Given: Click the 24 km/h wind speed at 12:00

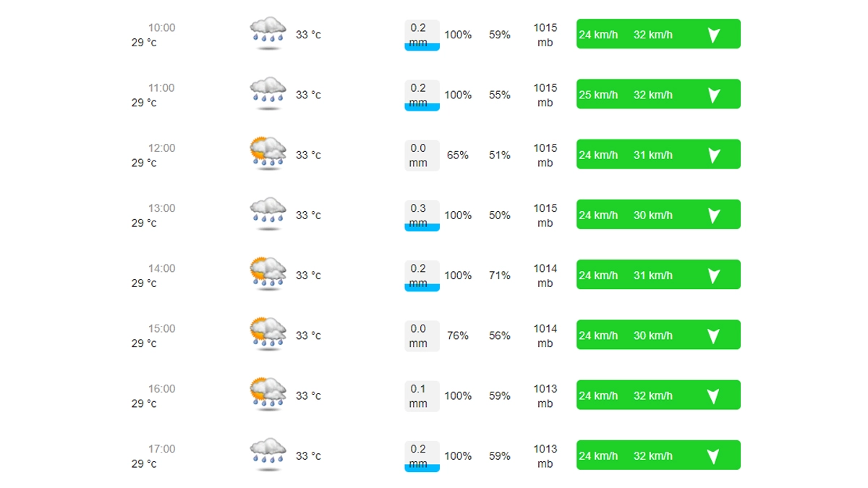Looking at the screenshot, I should (598, 155).
